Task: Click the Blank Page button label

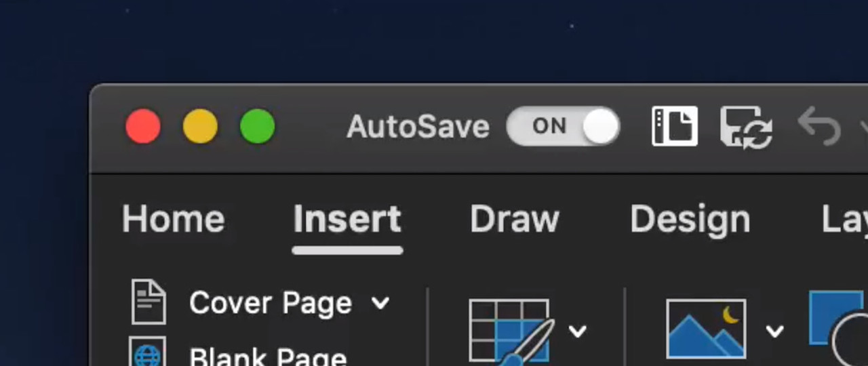Action: point(269,355)
